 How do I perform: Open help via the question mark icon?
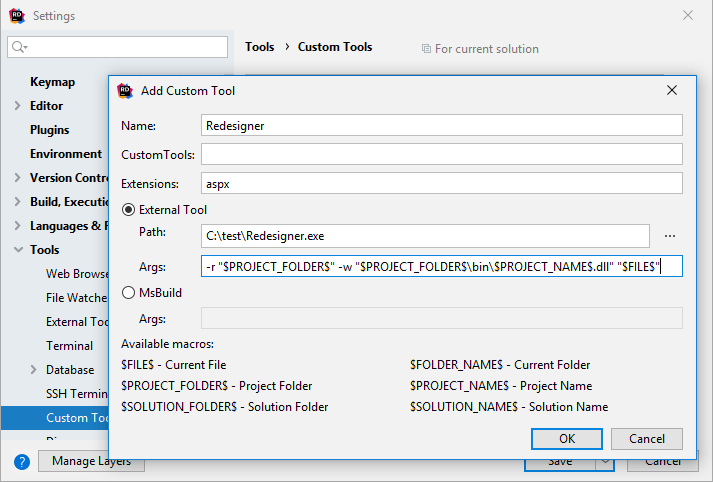coord(22,462)
